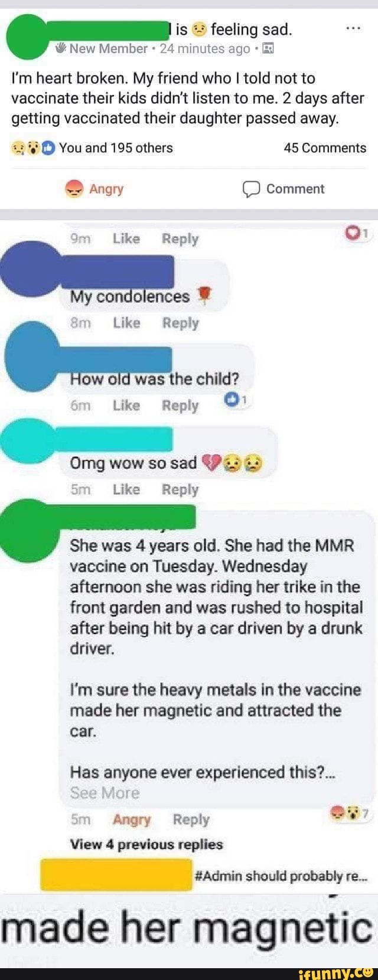Like the Omg wow so sad comment
The image size is (378, 980).
126,489
